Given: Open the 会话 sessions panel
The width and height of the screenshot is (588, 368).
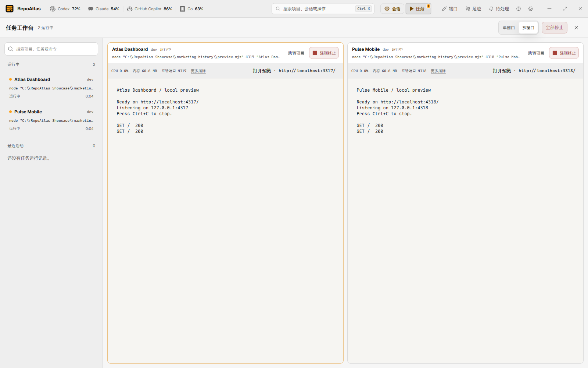Looking at the screenshot, I should click(x=392, y=9).
